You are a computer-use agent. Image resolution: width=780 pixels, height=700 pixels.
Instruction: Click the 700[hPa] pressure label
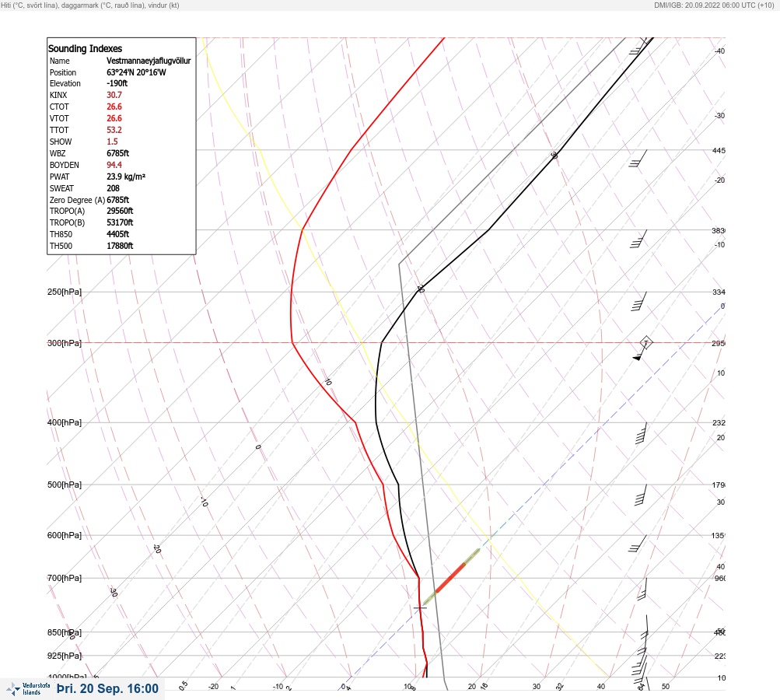(65, 578)
